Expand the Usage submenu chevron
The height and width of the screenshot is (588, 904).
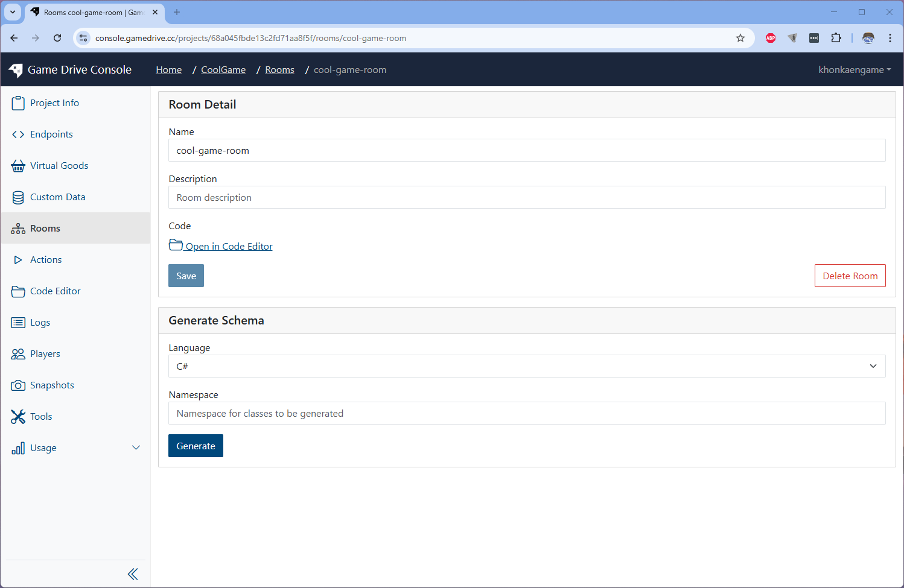(x=136, y=447)
